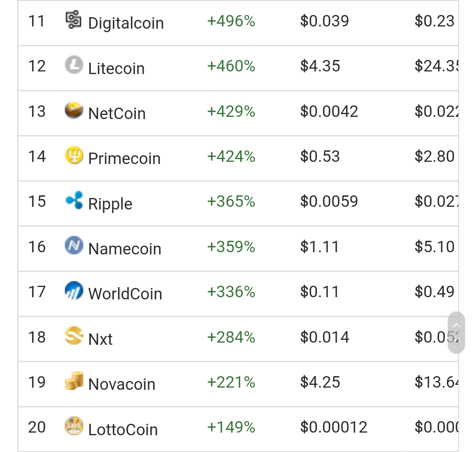Click the Primecoin yellow logo icon

pos(74,155)
